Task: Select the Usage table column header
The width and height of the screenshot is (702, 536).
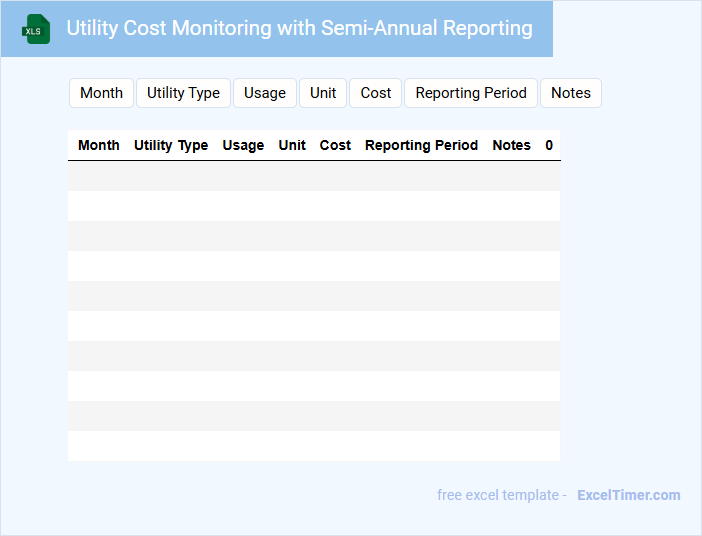Action: (243, 145)
